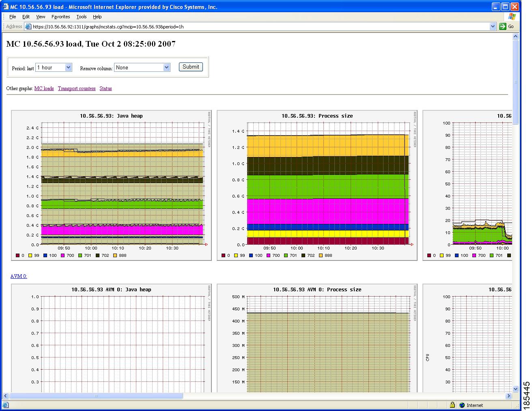Click the horizontal scrollbar thumb
The height and width of the screenshot is (411, 532).
[96, 396]
